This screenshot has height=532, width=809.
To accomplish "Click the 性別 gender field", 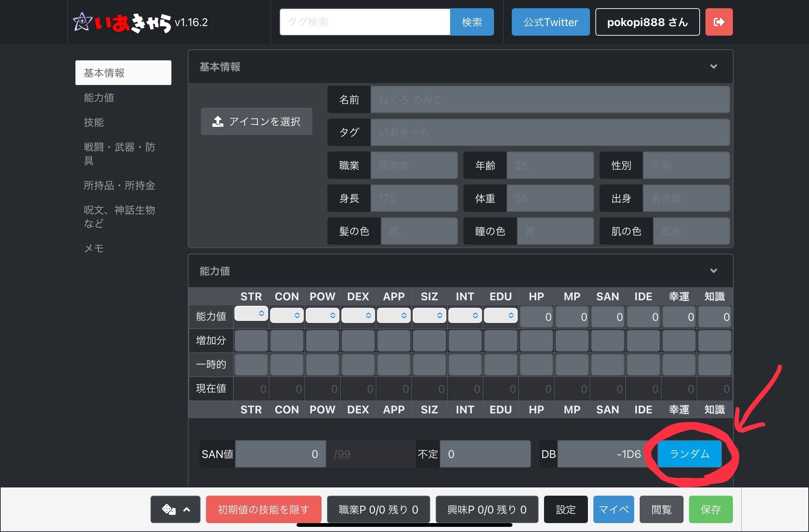I will click(x=686, y=165).
